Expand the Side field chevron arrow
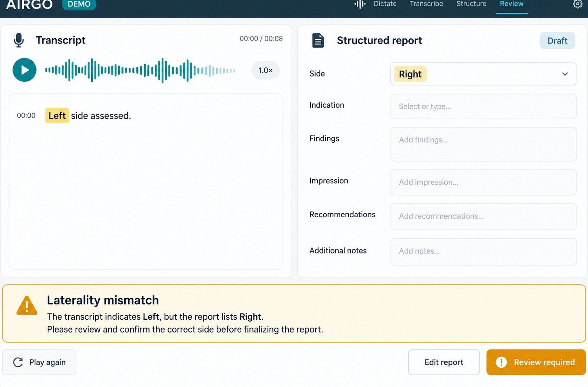The image size is (588, 387). [565, 74]
